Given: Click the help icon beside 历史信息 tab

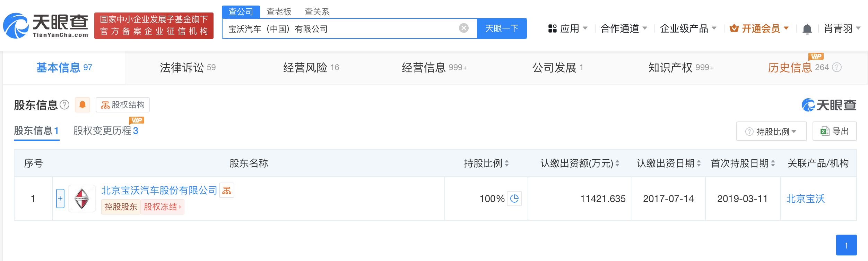Looking at the screenshot, I should (x=837, y=67).
